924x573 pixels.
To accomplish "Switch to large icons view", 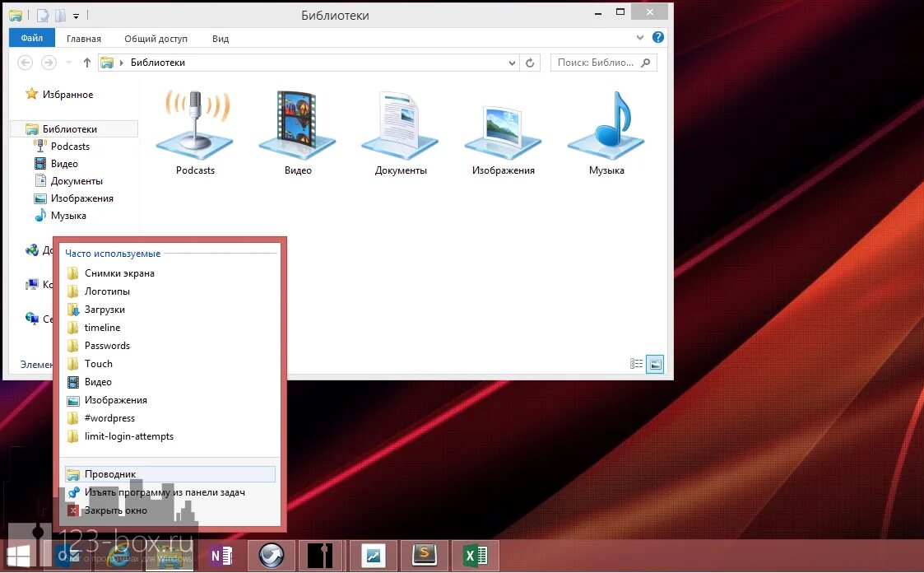I will pos(655,363).
